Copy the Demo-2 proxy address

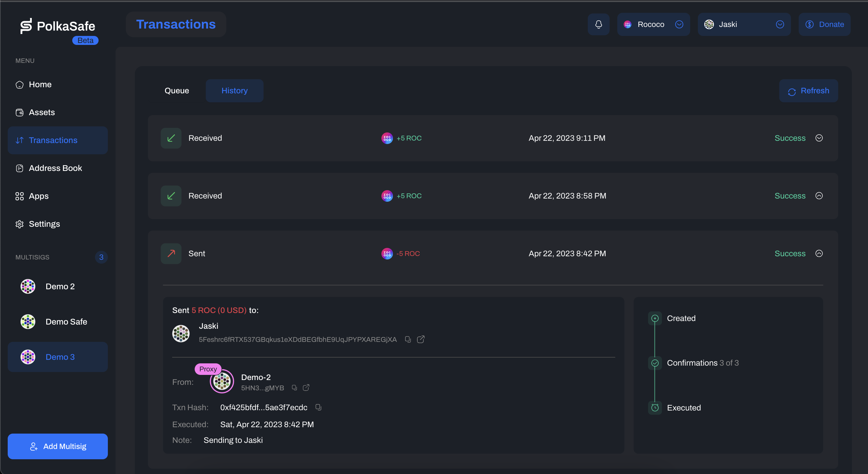pos(294,387)
